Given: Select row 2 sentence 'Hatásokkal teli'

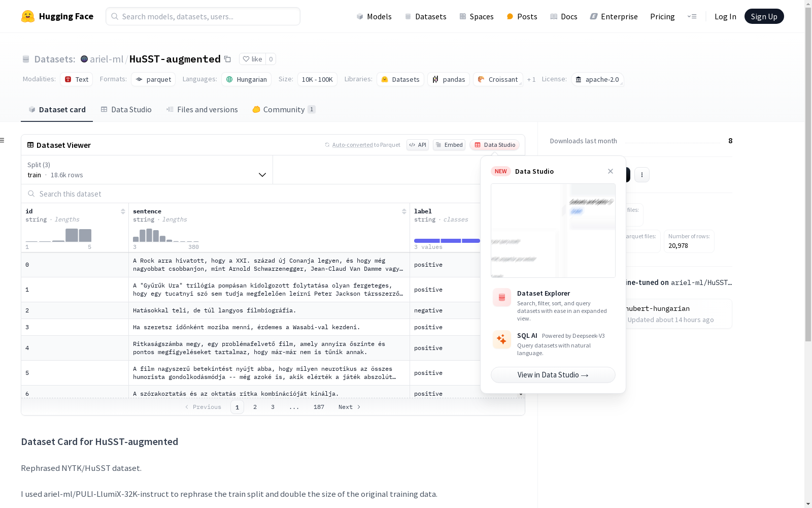Looking at the screenshot, I should 214,310.
